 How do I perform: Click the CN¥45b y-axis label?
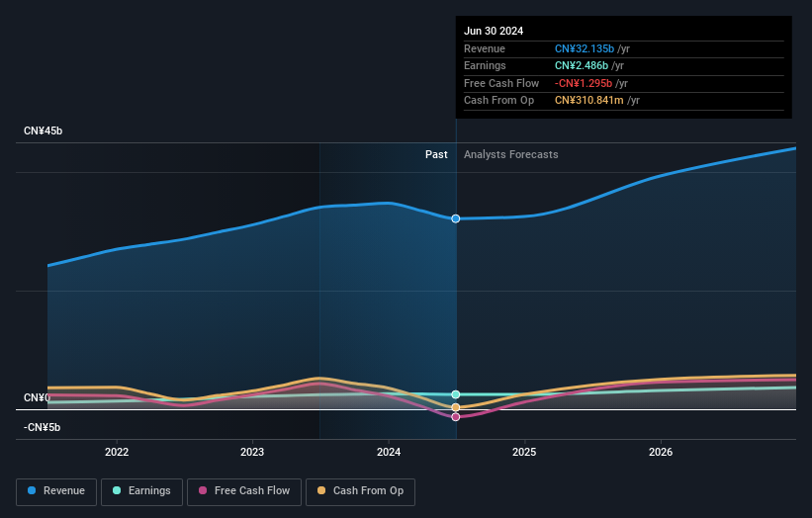[43, 130]
